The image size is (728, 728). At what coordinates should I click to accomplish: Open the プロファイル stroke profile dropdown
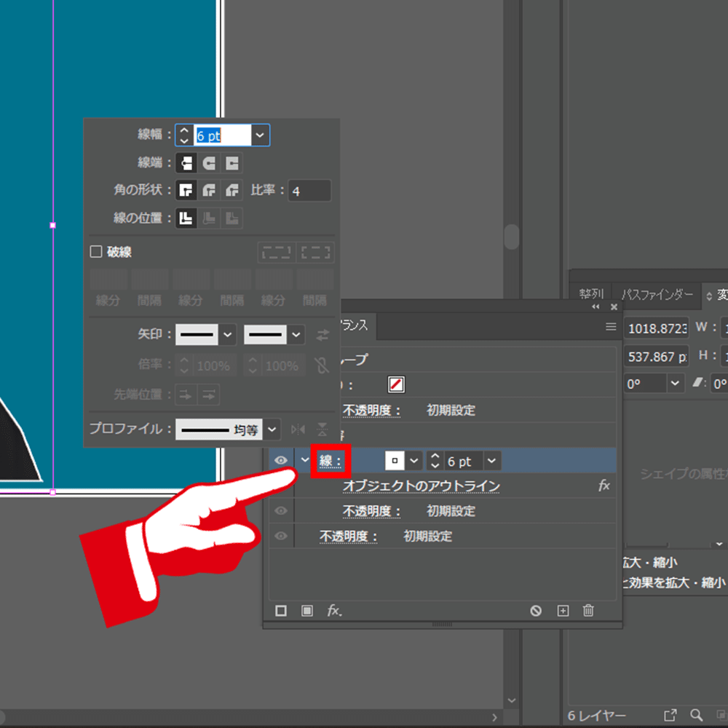coord(272,429)
